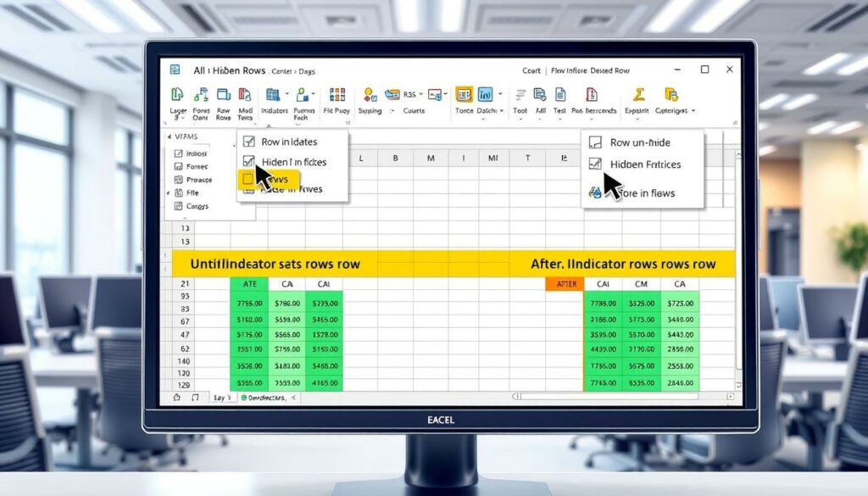This screenshot has height=496, width=868.
Task: Click the Datchi ribbon icon
Action: tap(486, 95)
